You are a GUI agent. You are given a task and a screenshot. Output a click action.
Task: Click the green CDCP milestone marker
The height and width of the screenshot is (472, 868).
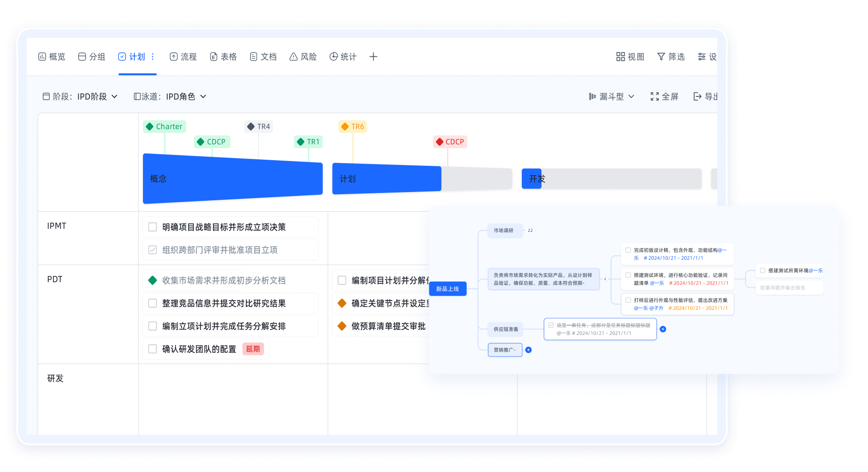[x=212, y=142]
